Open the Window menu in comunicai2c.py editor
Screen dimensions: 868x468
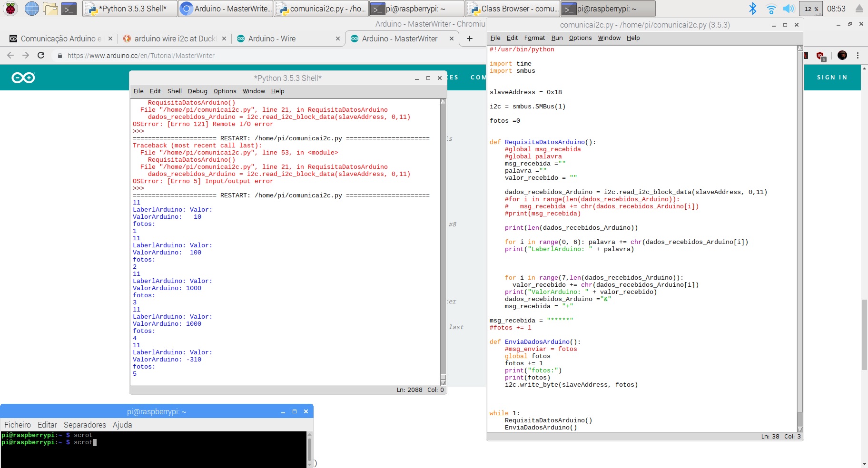pyautogui.click(x=609, y=38)
